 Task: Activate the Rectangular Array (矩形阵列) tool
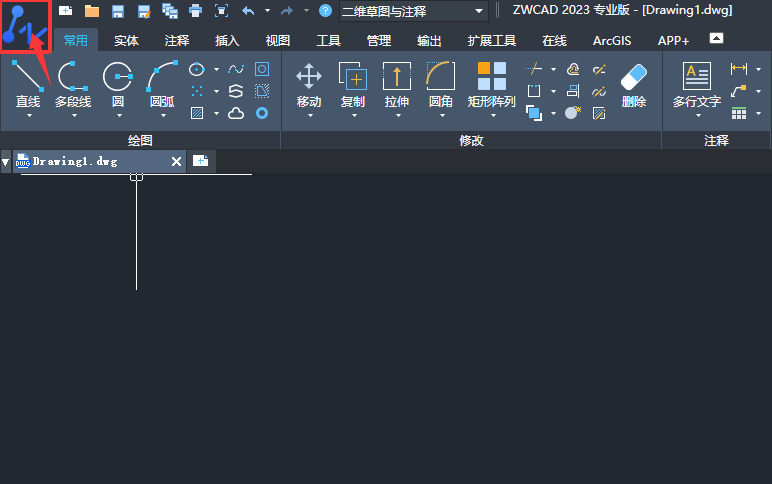pos(491,84)
